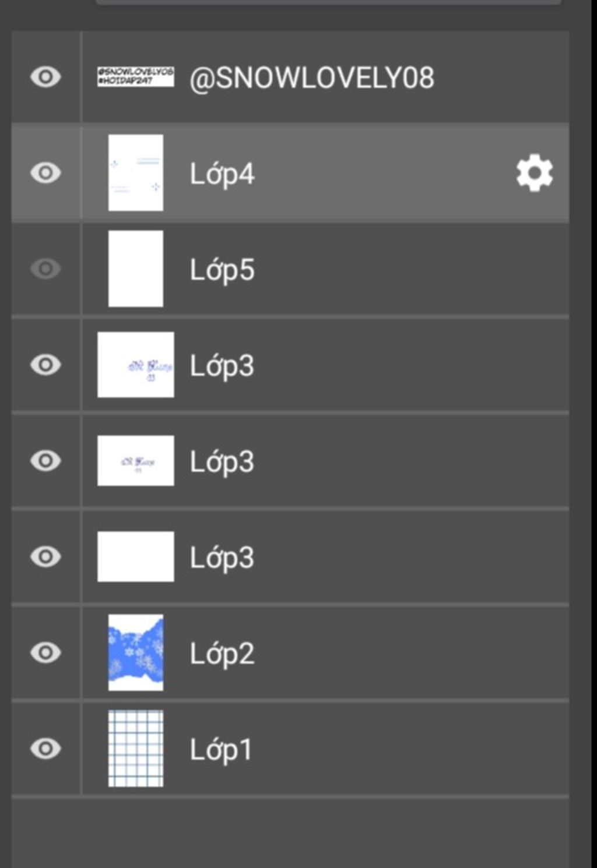
Task: Toggle visibility of Lớp4 layer
Action: [x=45, y=173]
